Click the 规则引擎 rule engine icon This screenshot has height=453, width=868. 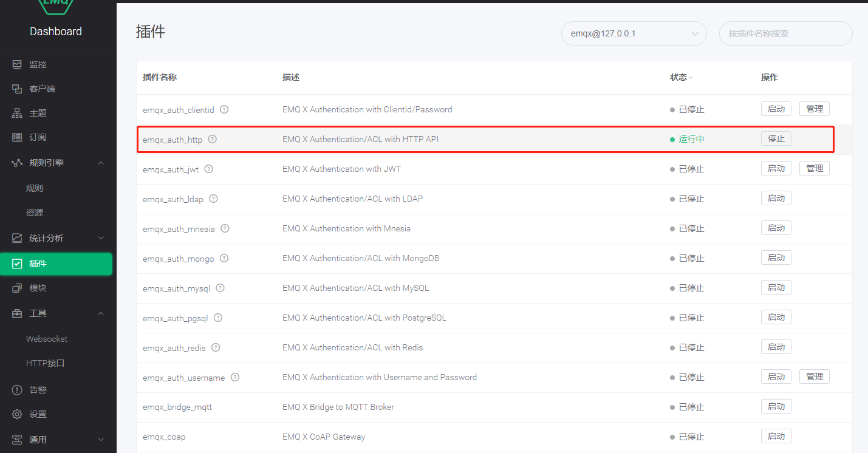(17, 163)
